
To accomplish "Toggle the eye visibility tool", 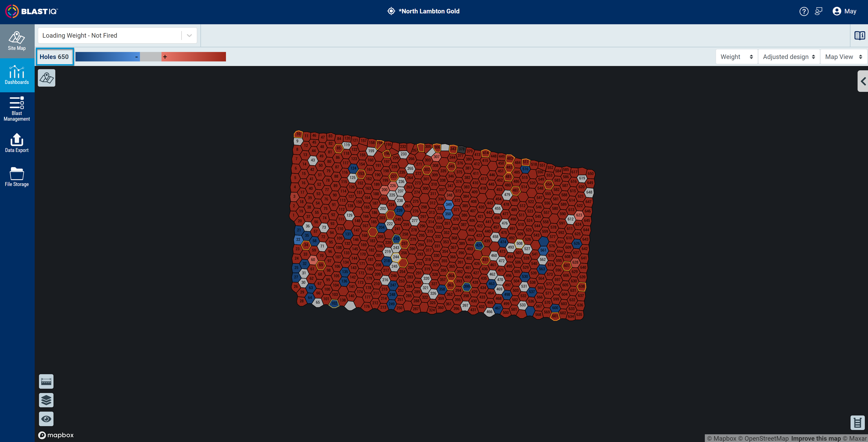I will 46,419.
